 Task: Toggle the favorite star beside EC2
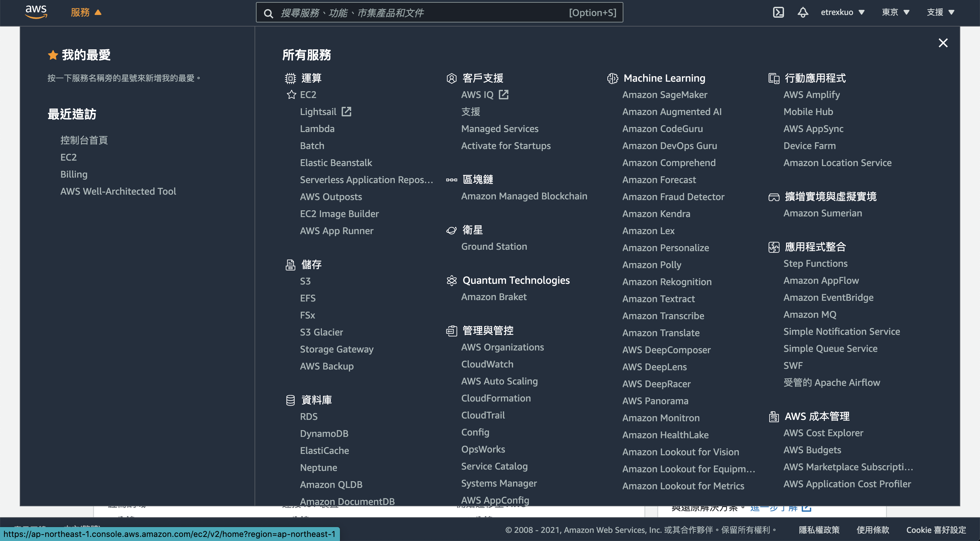coord(291,95)
